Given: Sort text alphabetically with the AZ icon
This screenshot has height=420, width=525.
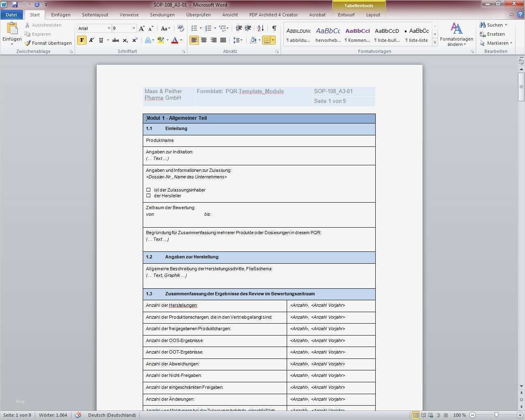Looking at the screenshot, I should 260,28.
